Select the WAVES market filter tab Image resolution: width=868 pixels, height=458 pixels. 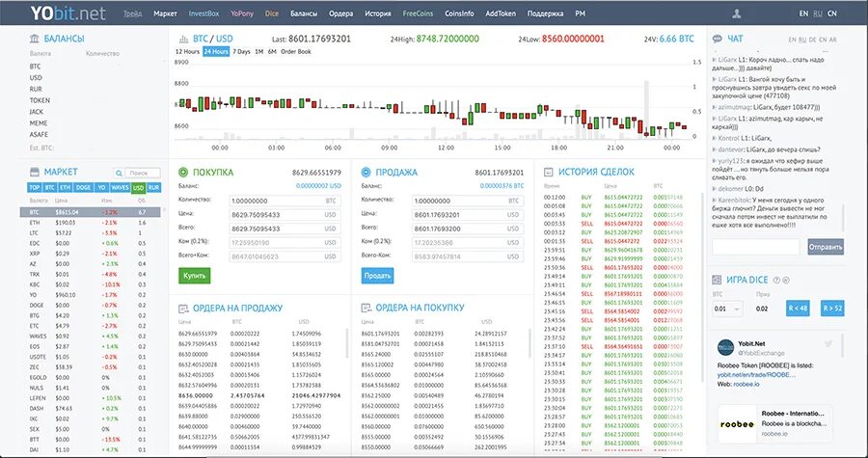[x=120, y=187]
